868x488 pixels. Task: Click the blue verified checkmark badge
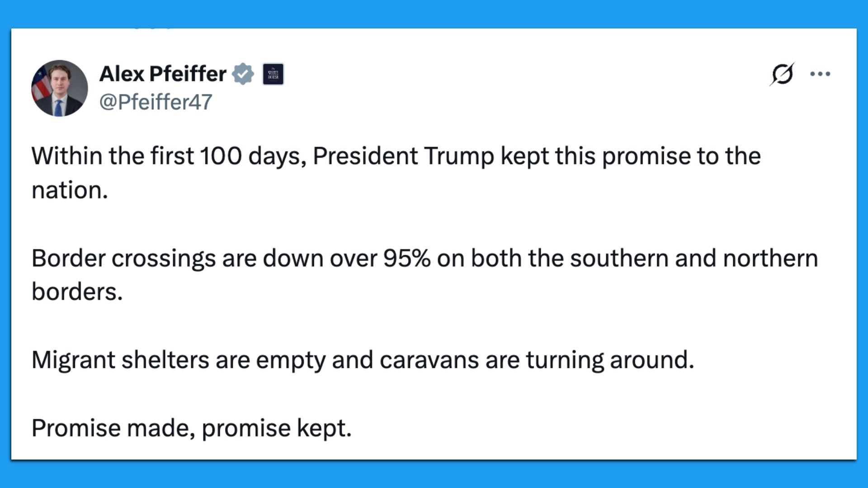point(243,74)
